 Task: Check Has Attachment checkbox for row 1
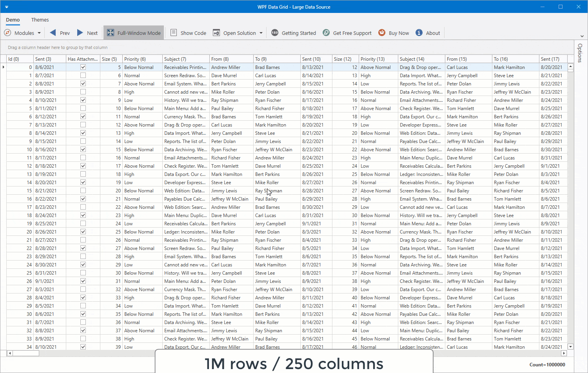pyautogui.click(x=83, y=75)
